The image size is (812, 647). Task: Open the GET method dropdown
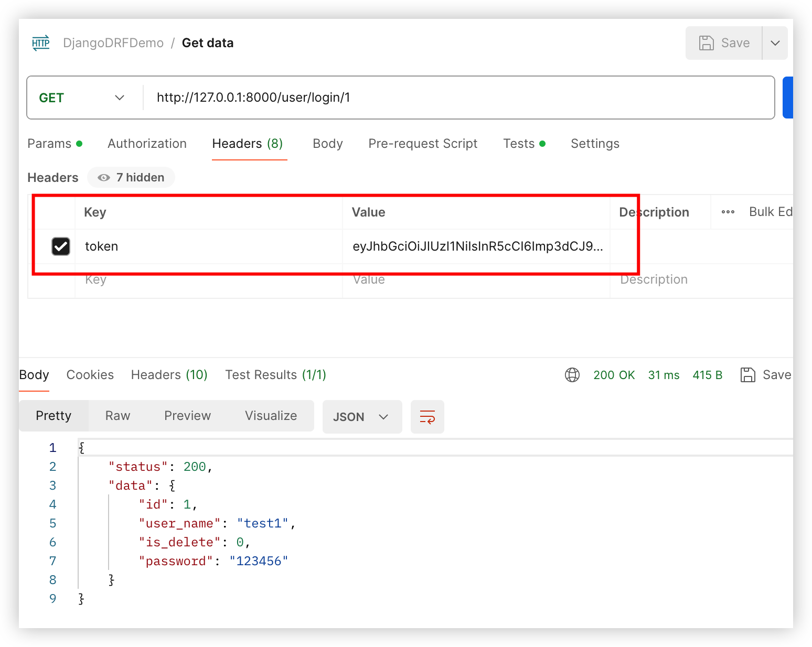pos(82,98)
